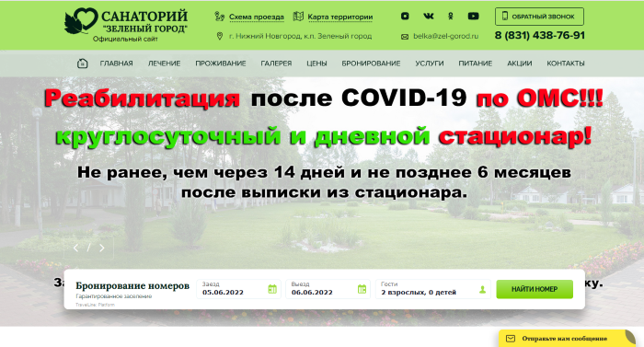644x347 pixels.
Task: Open the YouTube channel icon
Action: pyautogui.click(x=473, y=16)
